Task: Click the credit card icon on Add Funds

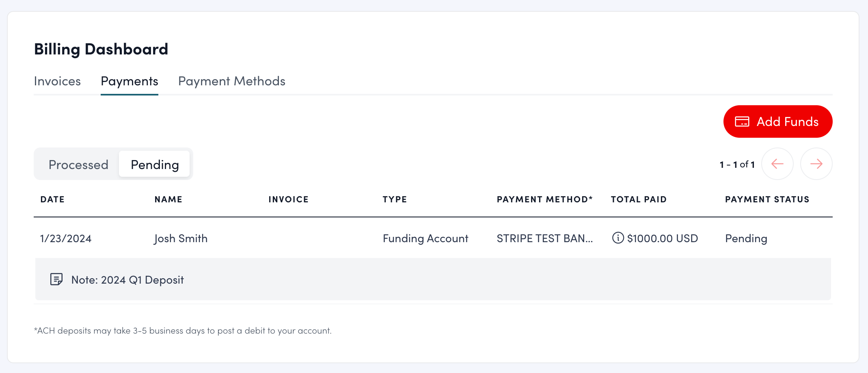Action: click(x=742, y=121)
